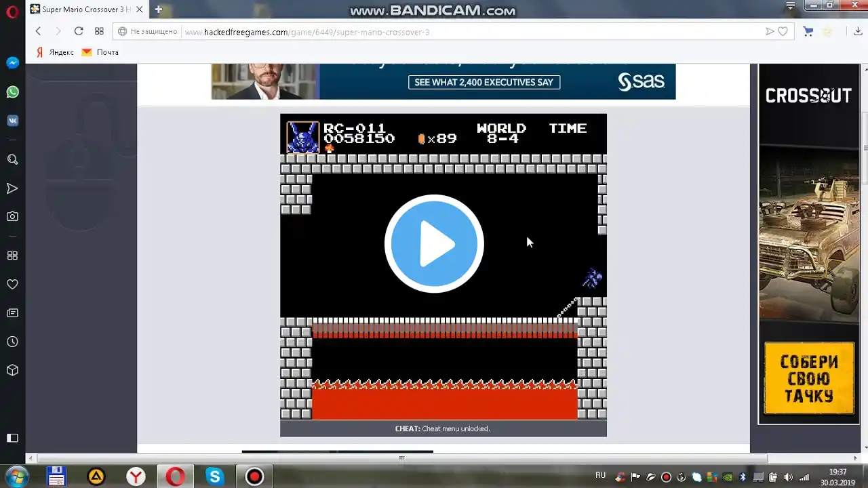This screenshot has width=868, height=488.
Task: Reload the page
Action: click(x=79, y=31)
